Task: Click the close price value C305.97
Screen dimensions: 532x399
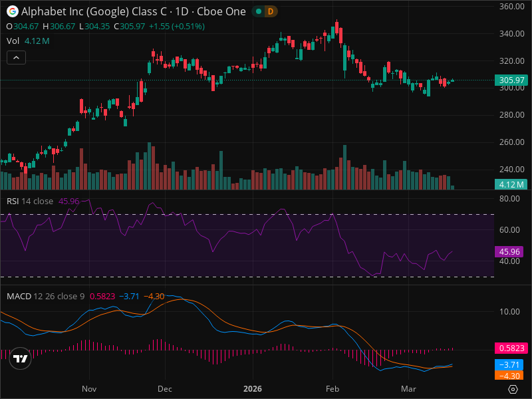Action: 130,27
